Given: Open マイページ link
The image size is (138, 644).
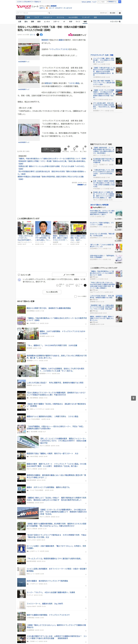Looking at the screenshot, I should (x=103, y=13).
